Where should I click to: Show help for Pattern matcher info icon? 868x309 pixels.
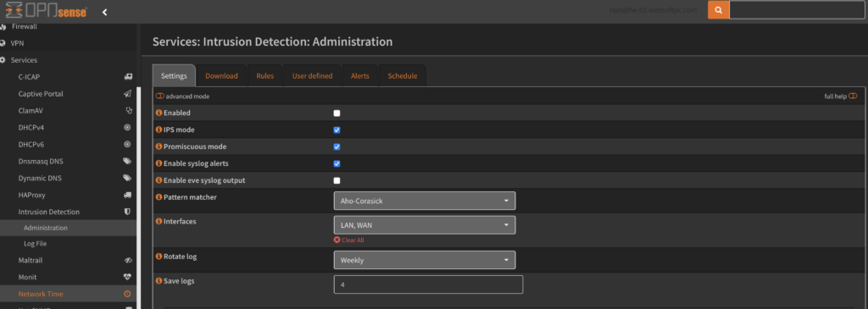[x=159, y=196]
